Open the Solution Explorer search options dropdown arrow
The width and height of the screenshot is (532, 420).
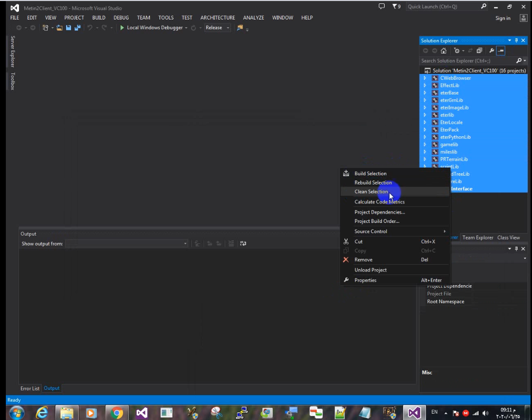525,61
